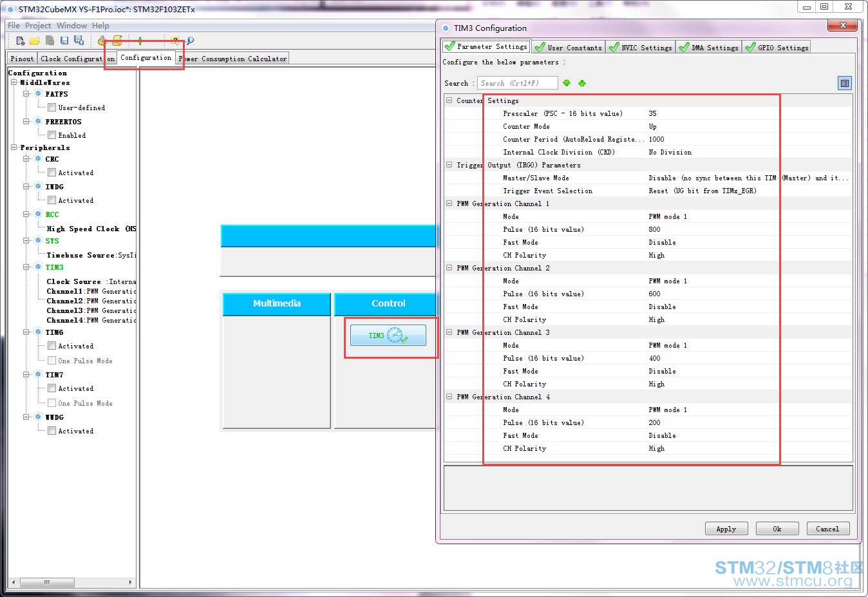
Task: Enable the FATFS User-defined checkbox
Action: click(x=52, y=108)
